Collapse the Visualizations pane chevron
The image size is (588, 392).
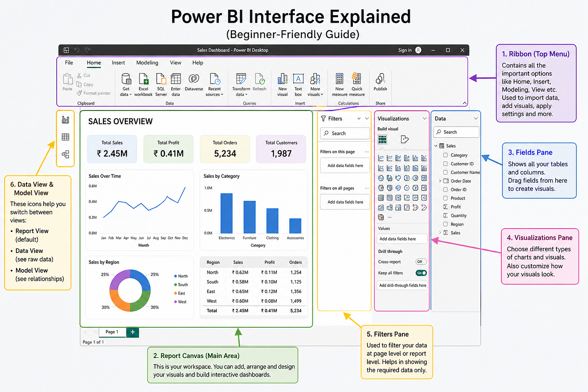425,119
